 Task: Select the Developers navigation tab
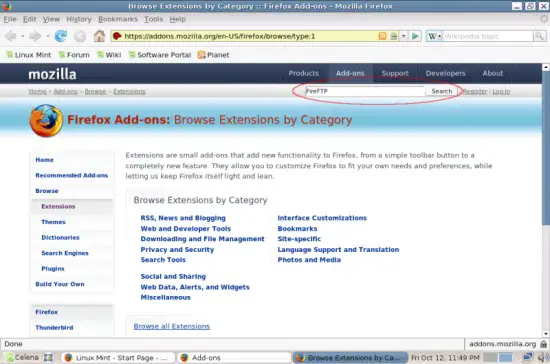coord(445,73)
